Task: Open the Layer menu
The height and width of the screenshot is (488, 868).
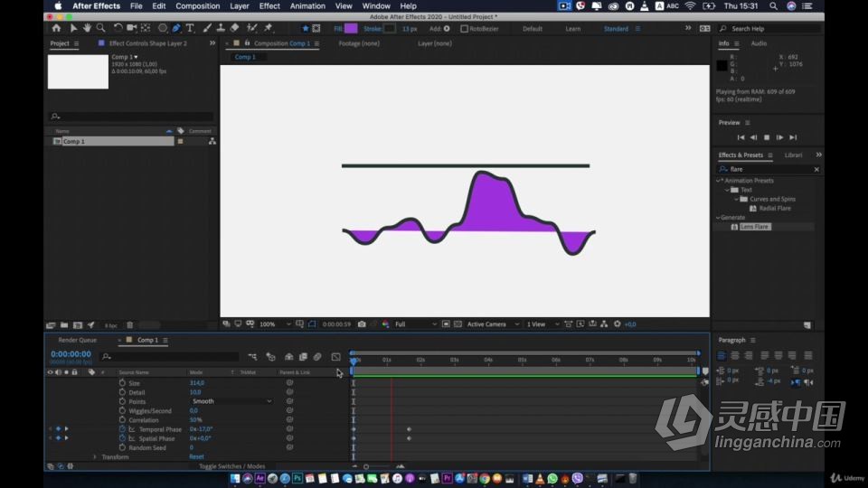Action: point(239,6)
